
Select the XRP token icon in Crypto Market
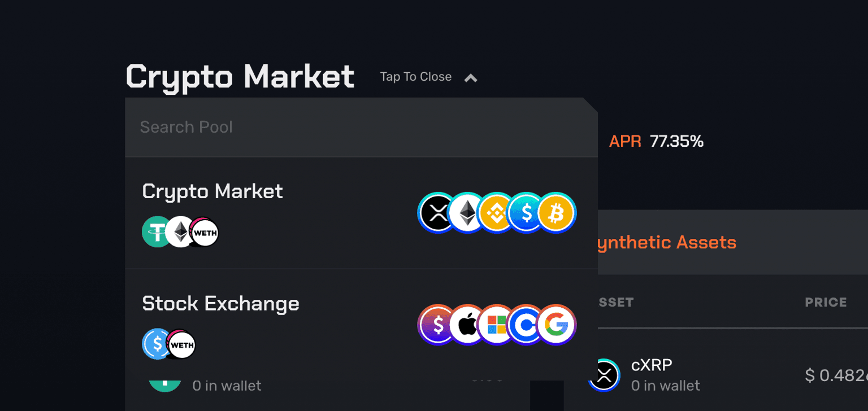(x=436, y=212)
